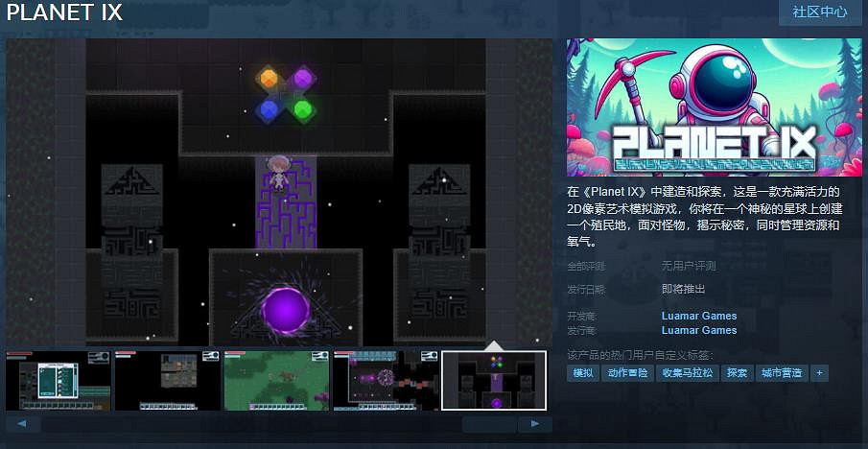Click the 动作冒险 tag
This screenshot has width=868, height=449.
tap(628, 373)
